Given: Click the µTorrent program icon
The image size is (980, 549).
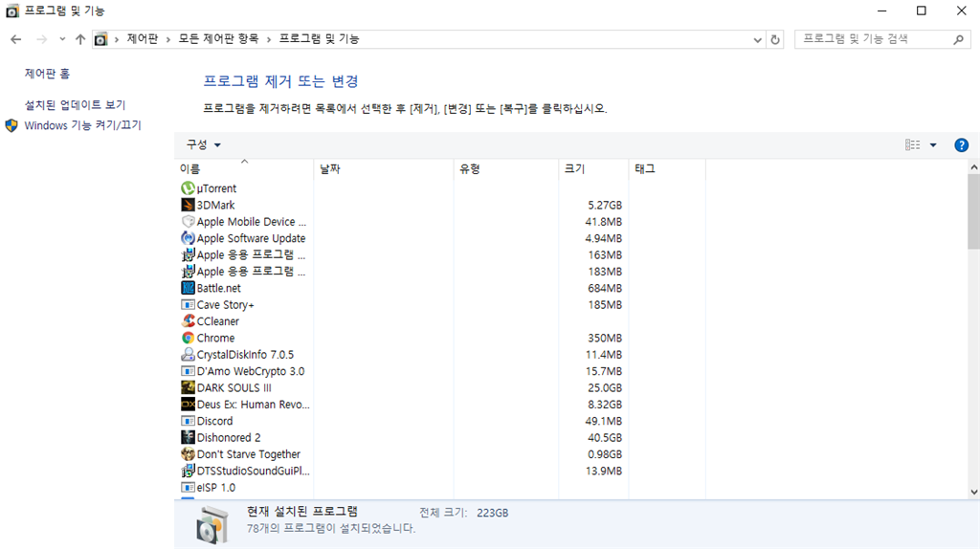Looking at the screenshot, I should coord(188,188).
